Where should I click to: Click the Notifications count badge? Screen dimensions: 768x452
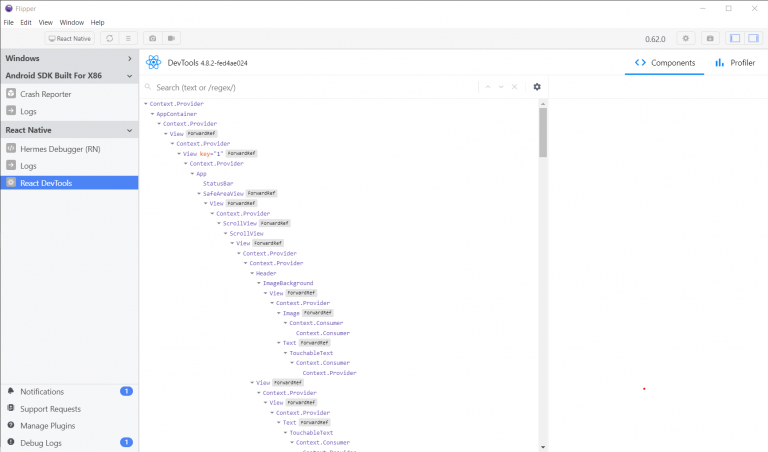126,391
